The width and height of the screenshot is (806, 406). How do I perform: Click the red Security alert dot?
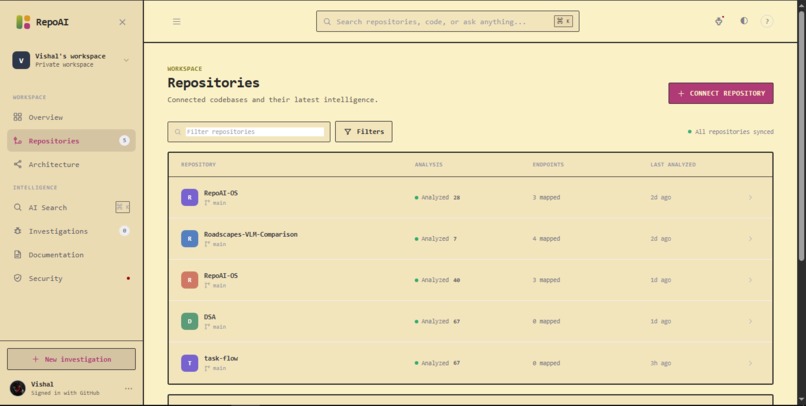click(x=128, y=279)
